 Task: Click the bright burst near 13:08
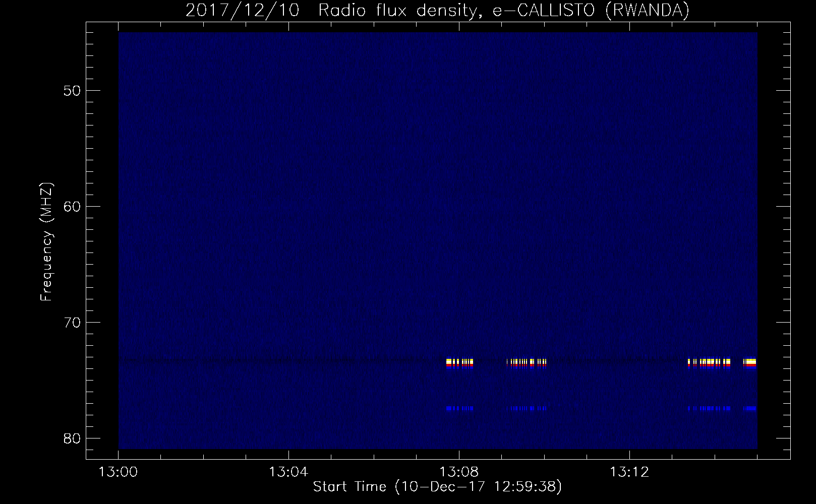(459, 363)
